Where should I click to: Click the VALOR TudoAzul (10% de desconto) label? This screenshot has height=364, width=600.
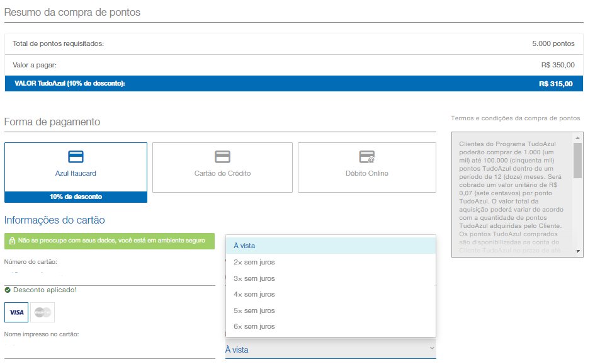(70, 83)
